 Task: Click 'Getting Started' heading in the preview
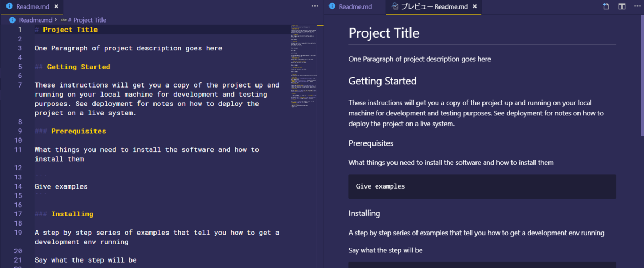point(383,81)
